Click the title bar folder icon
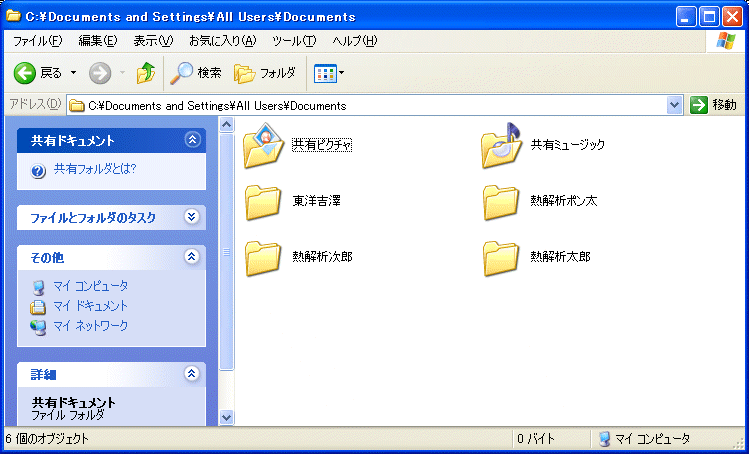 [x=13, y=16]
